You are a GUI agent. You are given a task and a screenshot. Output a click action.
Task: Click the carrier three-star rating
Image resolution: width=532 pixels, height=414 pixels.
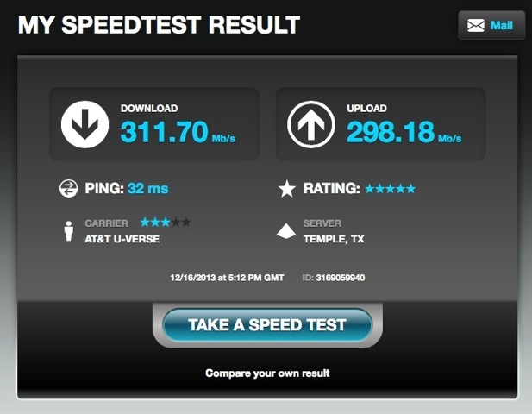(x=166, y=223)
